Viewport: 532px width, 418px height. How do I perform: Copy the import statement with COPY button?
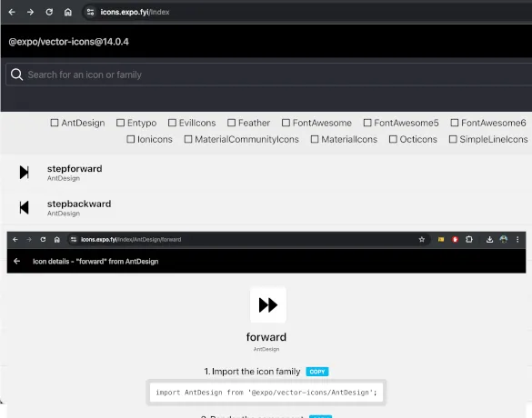[317, 372]
